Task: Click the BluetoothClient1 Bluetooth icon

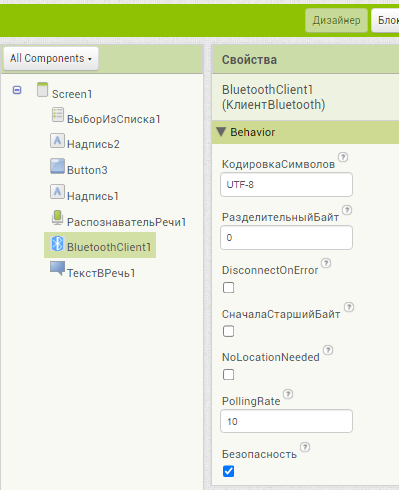Action: pos(57,243)
